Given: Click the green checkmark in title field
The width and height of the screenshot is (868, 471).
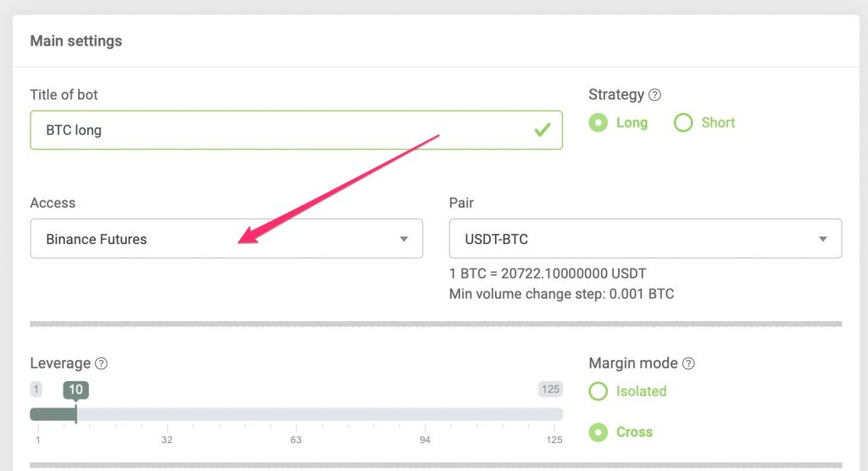Looking at the screenshot, I should 542,130.
